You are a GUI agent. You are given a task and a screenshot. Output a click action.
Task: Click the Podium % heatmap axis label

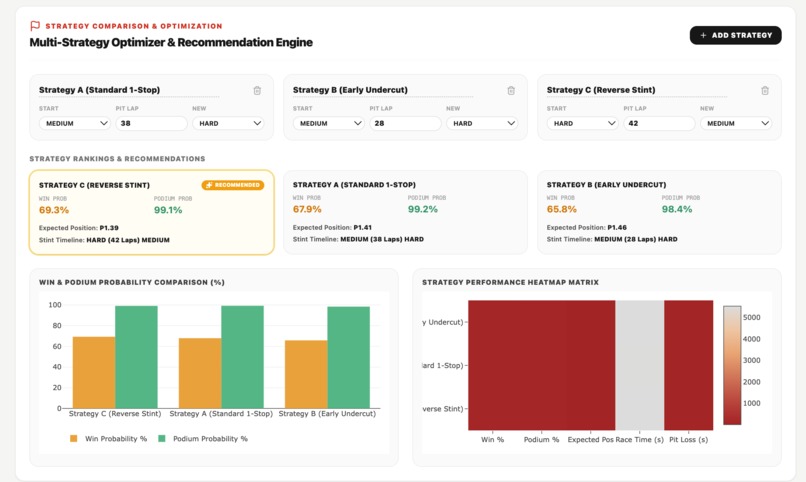pyautogui.click(x=541, y=440)
